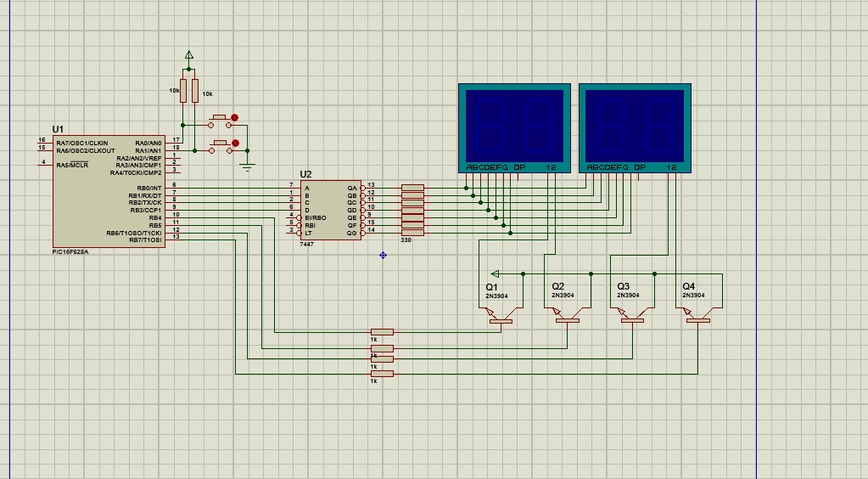Select the 330 resistor on the QA output
Image resolution: width=868 pixels, height=479 pixels.
tap(412, 188)
